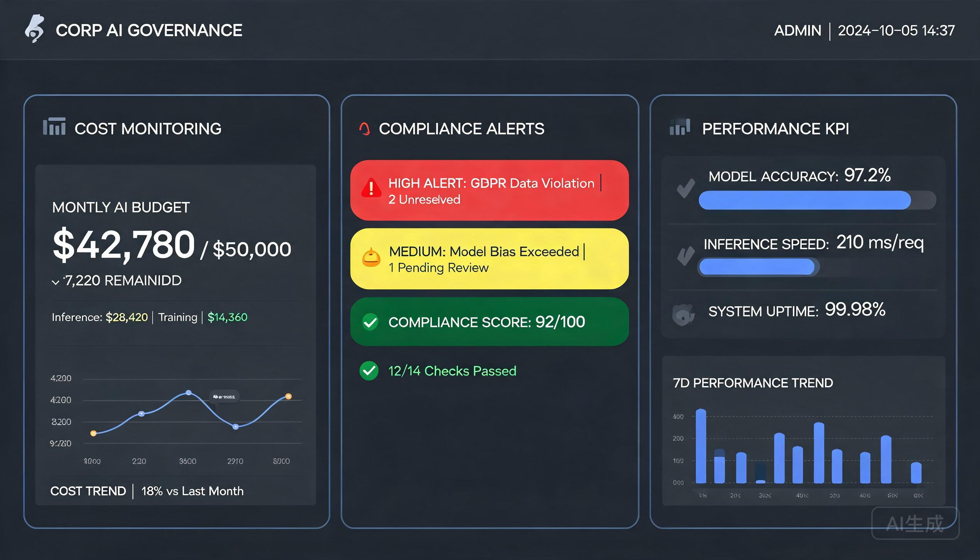This screenshot has width=980, height=560.
Task: Click the COMPLIANCE ALERTS panel heading
Action: point(461,129)
